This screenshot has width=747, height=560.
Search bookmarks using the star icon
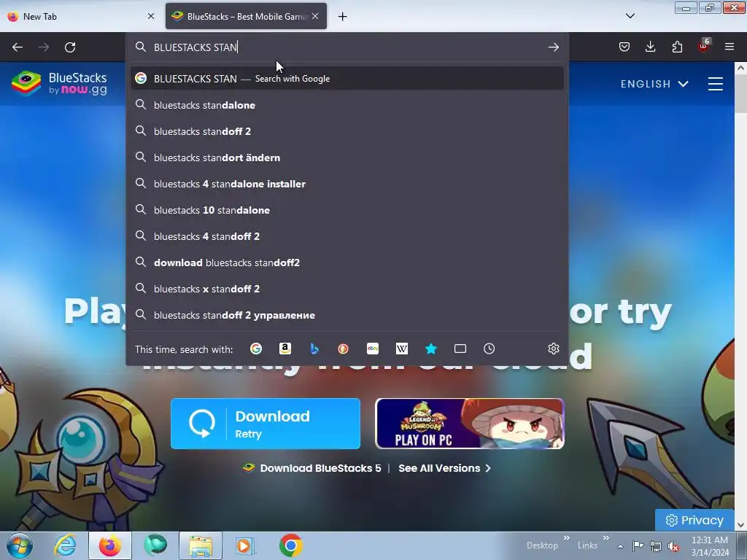point(430,349)
